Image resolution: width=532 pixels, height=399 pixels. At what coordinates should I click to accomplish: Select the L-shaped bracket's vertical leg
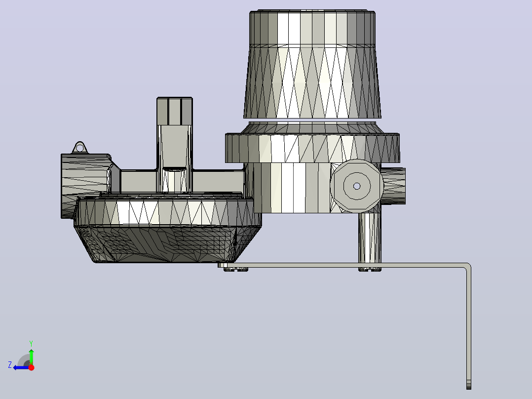point(469,327)
